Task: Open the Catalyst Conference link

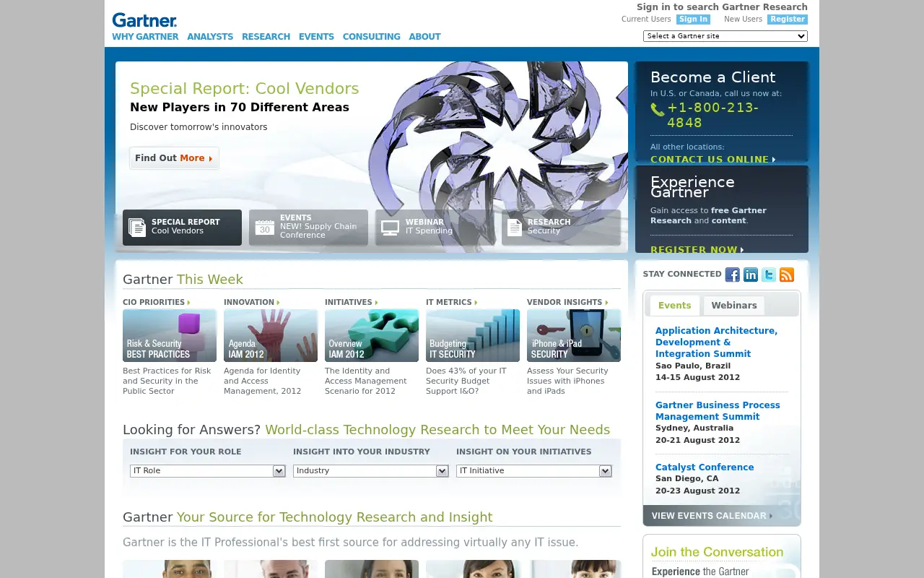Action: click(705, 467)
